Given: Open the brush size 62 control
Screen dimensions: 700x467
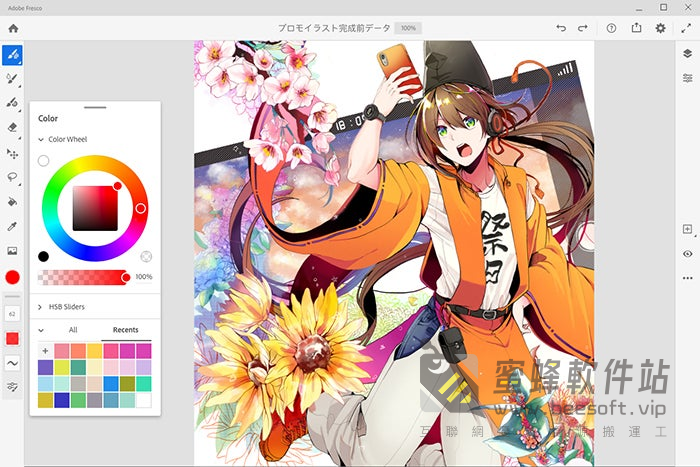Looking at the screenshot, I should [12, 314].
